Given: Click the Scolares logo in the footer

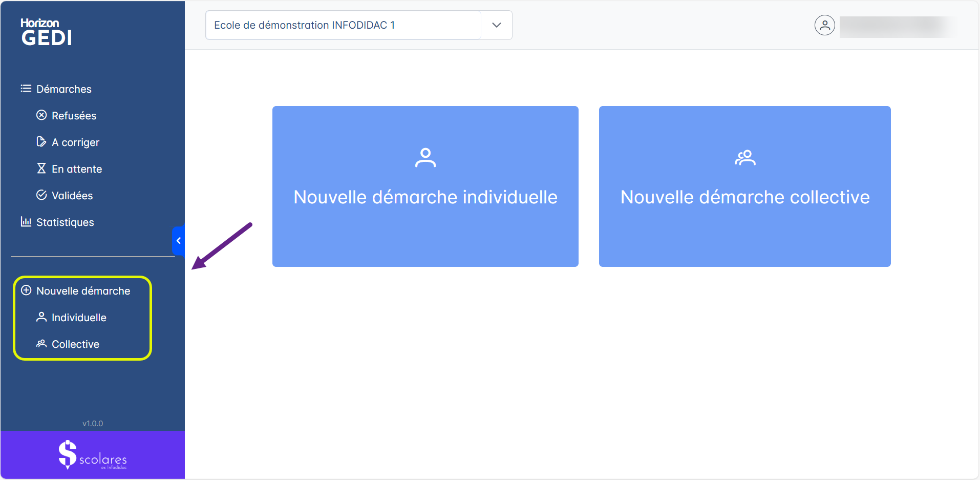Looking at the screenshot, I should [93, 455].
